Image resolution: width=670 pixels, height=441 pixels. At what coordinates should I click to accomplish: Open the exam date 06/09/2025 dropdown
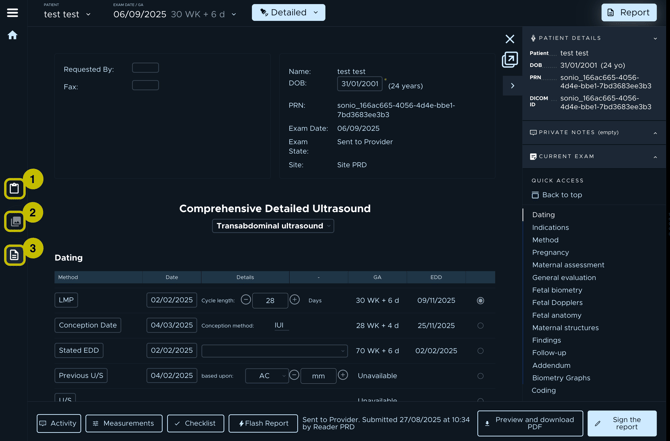point(175,14)
